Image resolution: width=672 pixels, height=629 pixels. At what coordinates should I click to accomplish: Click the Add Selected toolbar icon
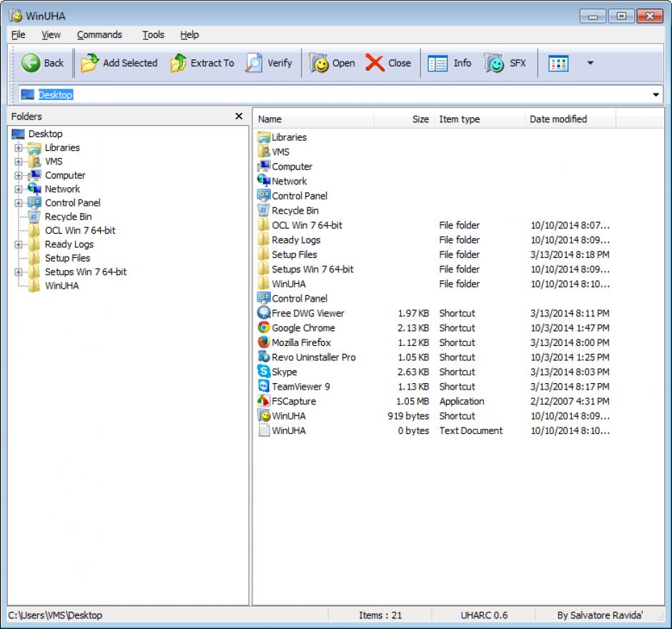[89, 63]
